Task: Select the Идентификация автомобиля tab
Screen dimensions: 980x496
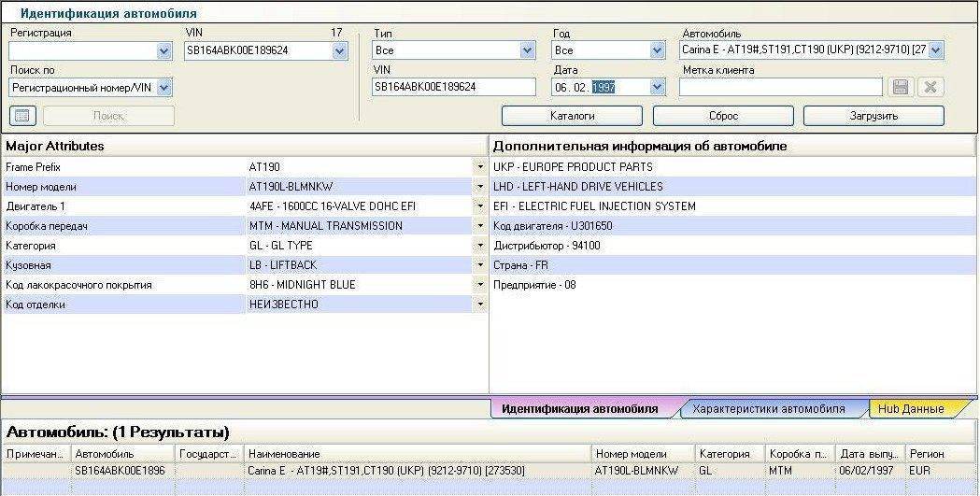Action: tap(579, 409)
